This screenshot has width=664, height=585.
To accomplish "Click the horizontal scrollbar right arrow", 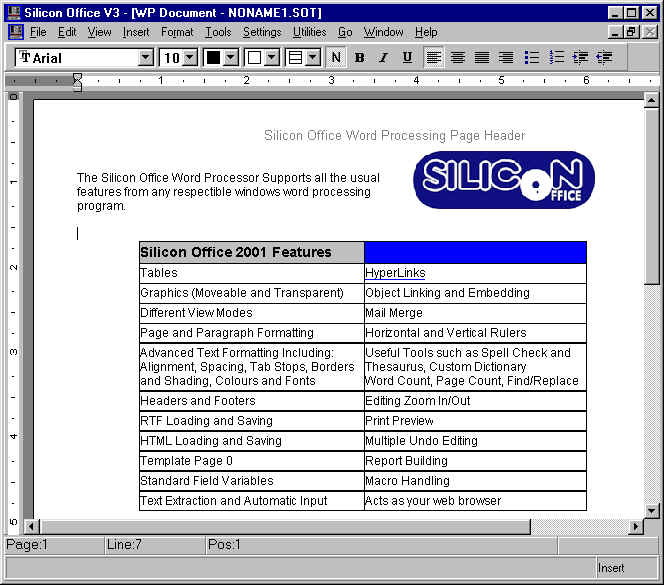I will (635, 527).
